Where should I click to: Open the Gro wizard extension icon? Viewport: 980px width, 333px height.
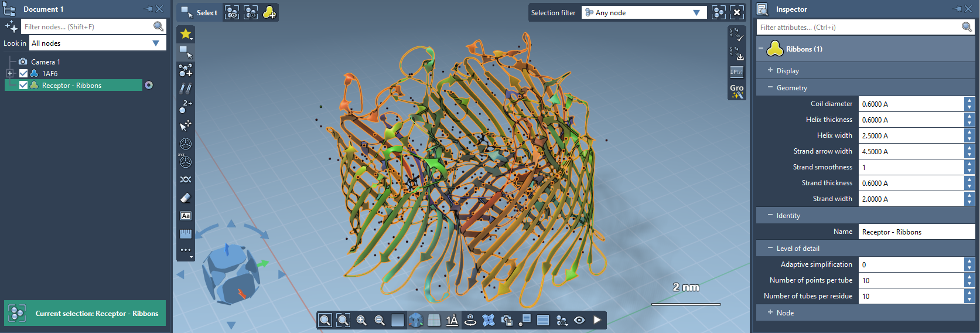tap(736, 91)
